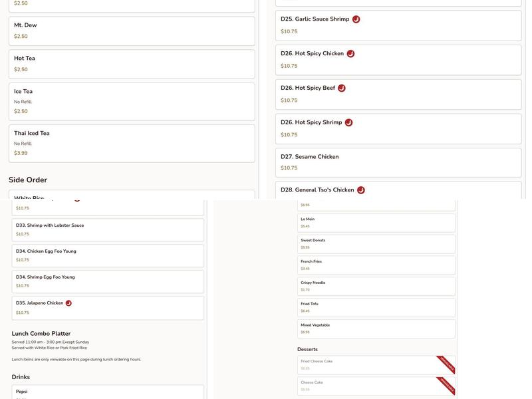Image resolution: width=532 pixels, height=399 pixels.
Task: Open the Thai Iced Tea item
Action: pos(132,143)
